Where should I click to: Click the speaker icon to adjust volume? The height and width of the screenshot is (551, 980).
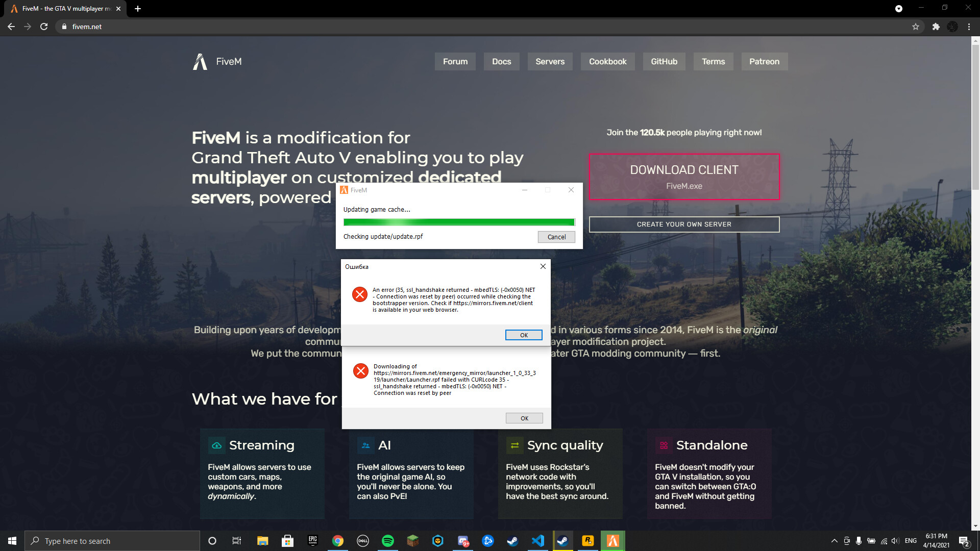pyautogui.click(x=895, y=541)
